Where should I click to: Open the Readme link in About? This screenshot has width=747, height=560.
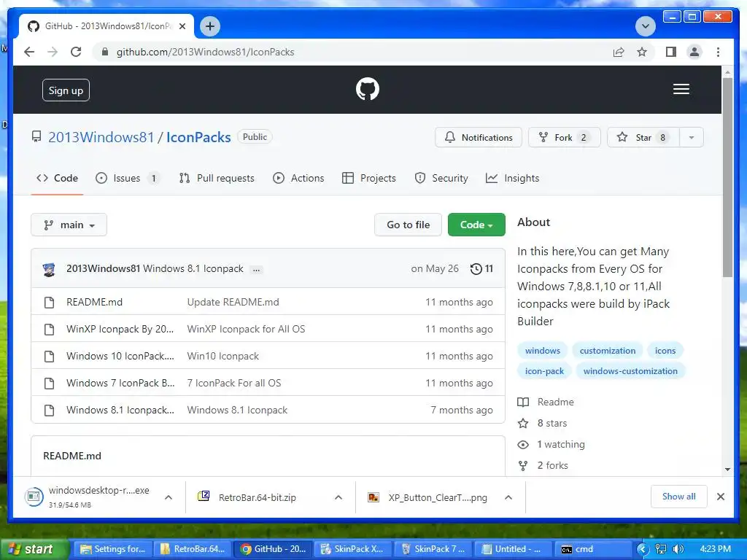(x=546, y=402)
